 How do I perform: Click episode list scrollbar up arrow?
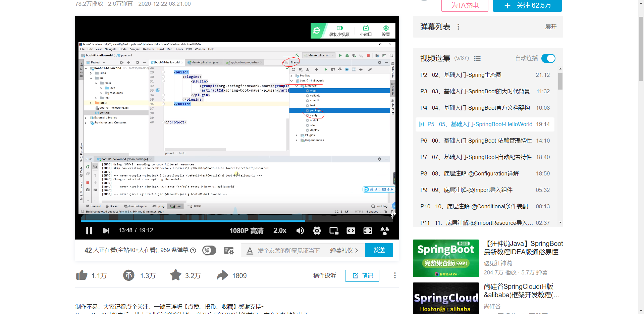[560, 69]
